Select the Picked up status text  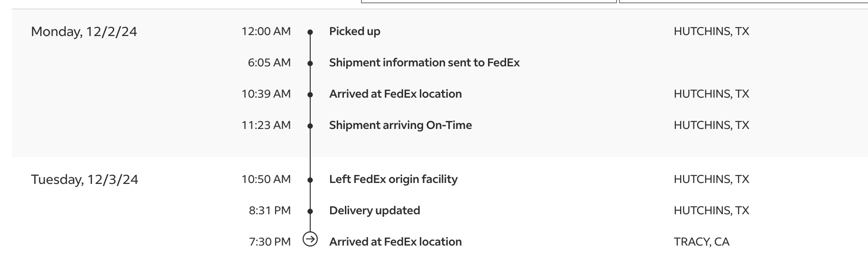355,31
